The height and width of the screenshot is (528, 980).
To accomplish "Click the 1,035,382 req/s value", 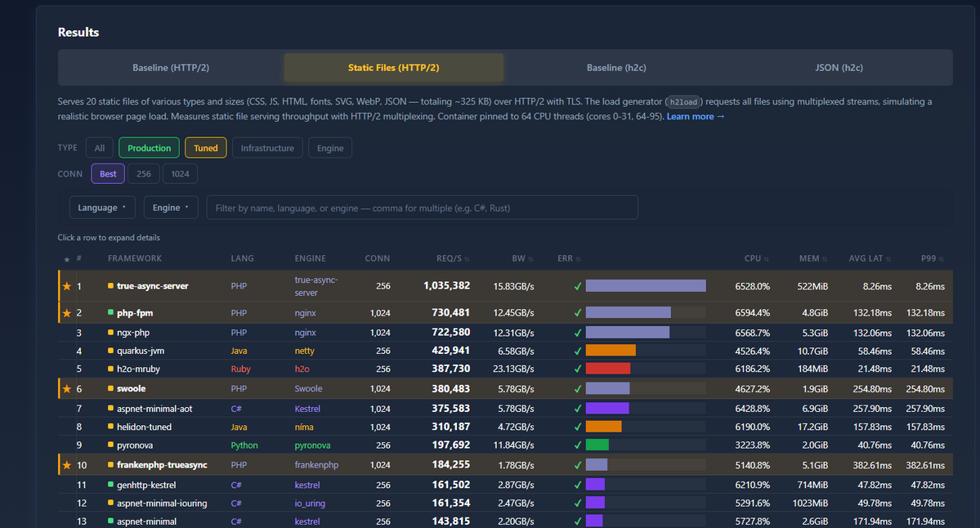I will [446, 285].
